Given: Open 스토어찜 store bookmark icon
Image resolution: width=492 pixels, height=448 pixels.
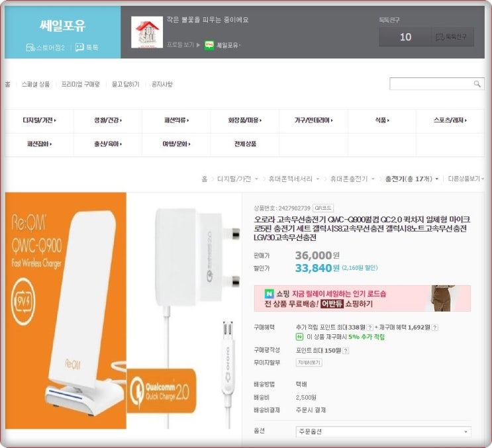Looking at the screenshot, I should [30, 48].
